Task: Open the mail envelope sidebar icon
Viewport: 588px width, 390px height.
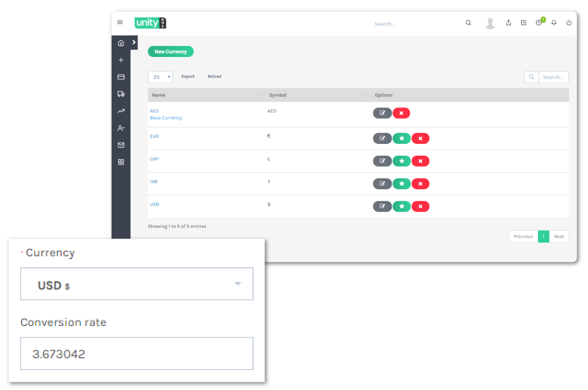Action: click(121, 145)
